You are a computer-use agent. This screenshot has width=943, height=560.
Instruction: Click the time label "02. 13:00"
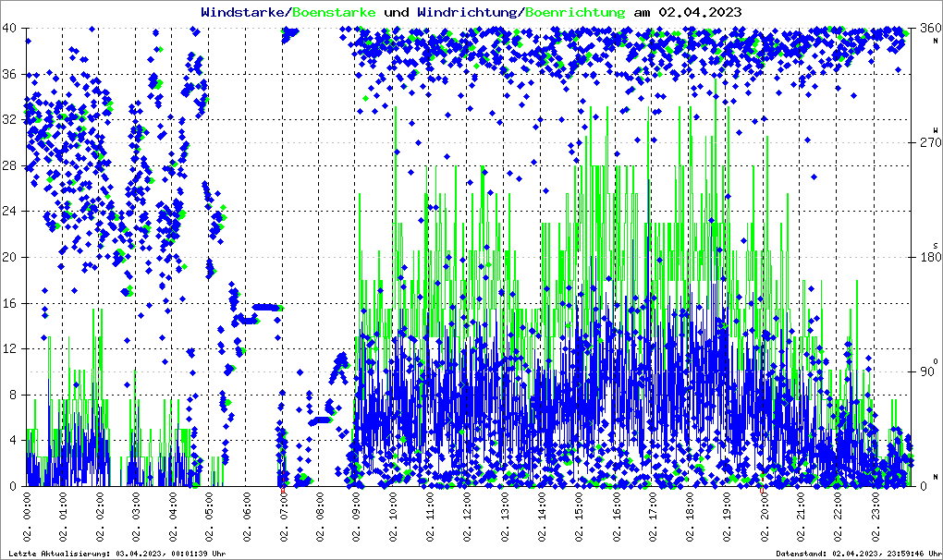pyautogui.click(x=504, y=517)
